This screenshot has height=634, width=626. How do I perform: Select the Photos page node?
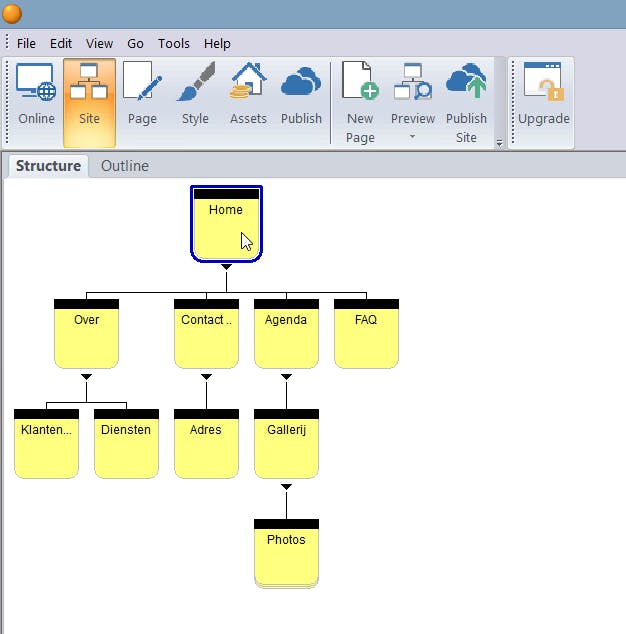point(286,554)
